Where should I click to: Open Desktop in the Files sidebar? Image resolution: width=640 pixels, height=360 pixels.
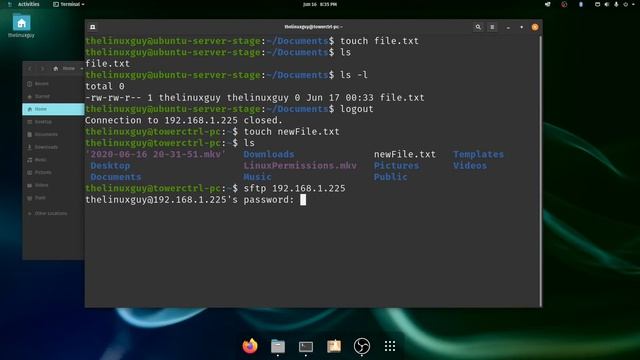(53, 122)
